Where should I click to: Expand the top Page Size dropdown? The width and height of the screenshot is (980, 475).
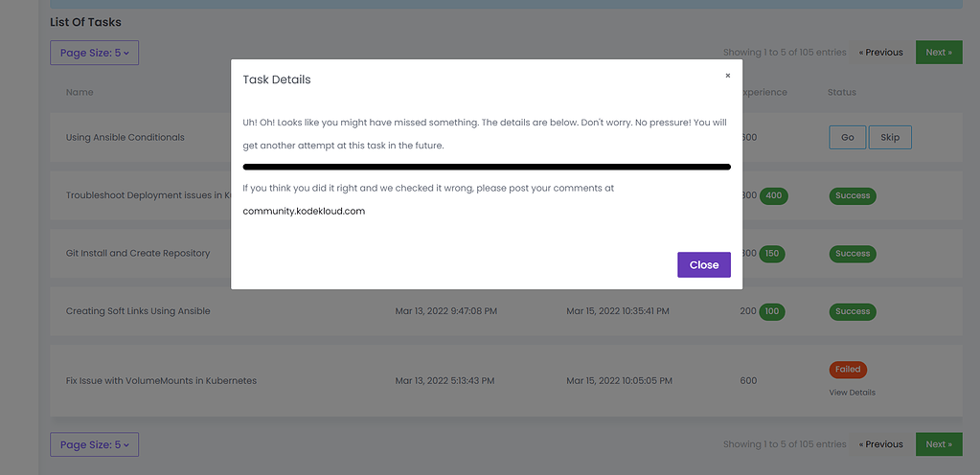(x=94, y=53)
